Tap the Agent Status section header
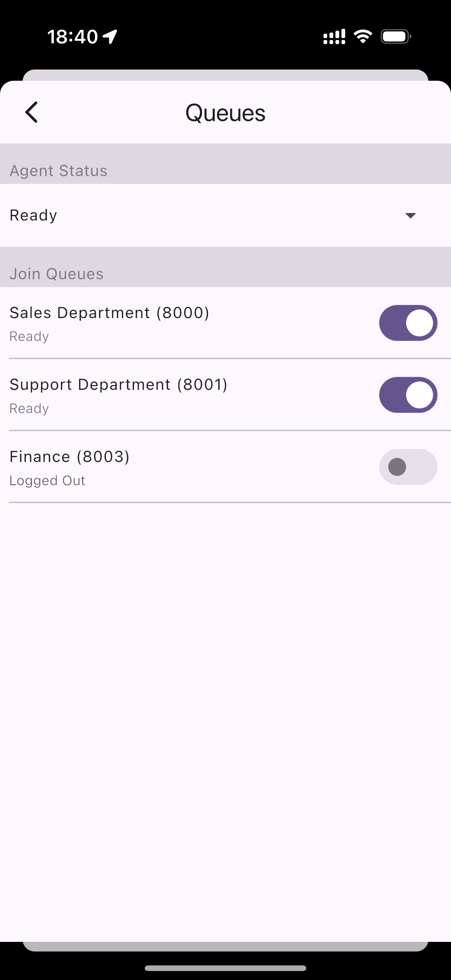Screen dimensions: 451x980 (x=59, y=170)
